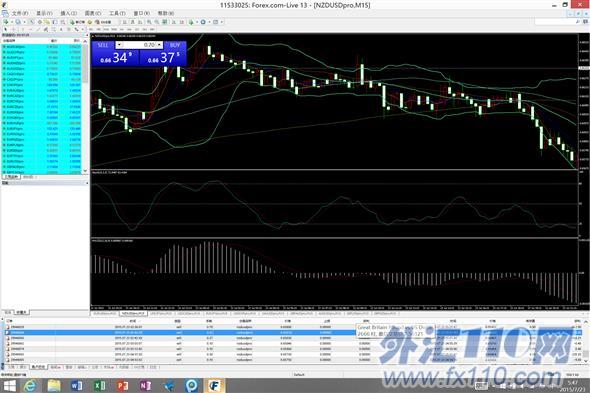Toggle chart auto scroll
The height and width of the screenshot is (393, 590).
[x=173, y=22]
